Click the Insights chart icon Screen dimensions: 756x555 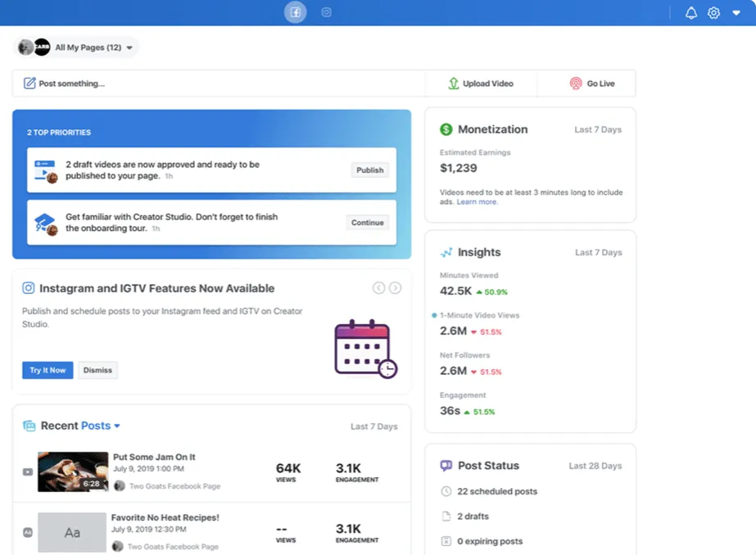[x=446, y=252]
